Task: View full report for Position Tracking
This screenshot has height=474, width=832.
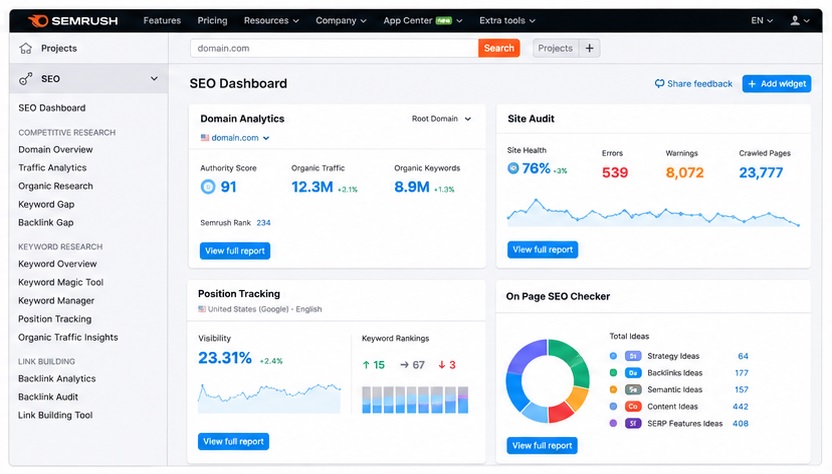Action: 233,442
